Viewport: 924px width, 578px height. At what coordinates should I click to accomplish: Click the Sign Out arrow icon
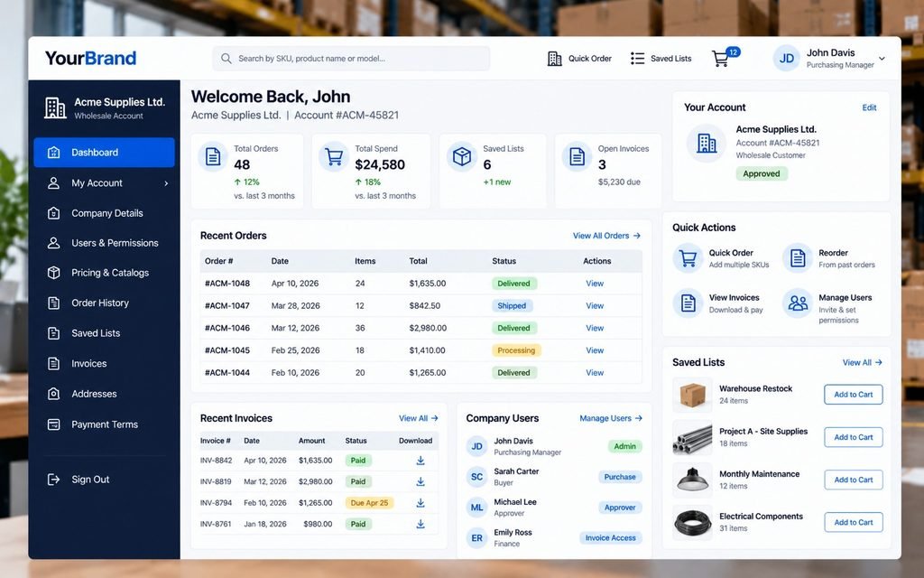53,479
